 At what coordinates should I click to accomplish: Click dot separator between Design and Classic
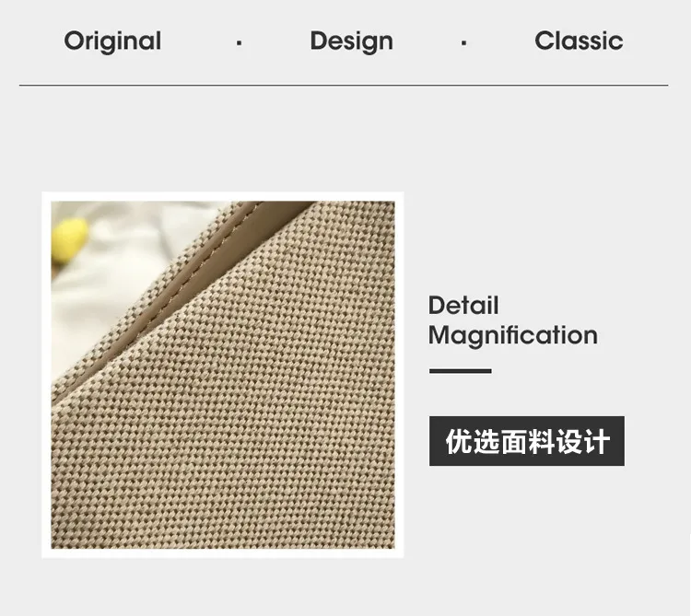click(463, 43)
